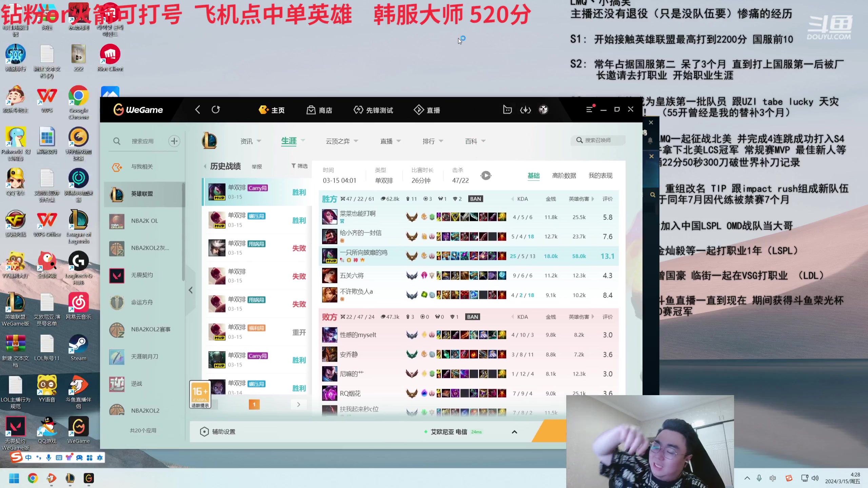868x488 pixels.
Task: Open the WeGame hamburger menu with red dot
Action: pyautogui.click(x=590, y=109)
